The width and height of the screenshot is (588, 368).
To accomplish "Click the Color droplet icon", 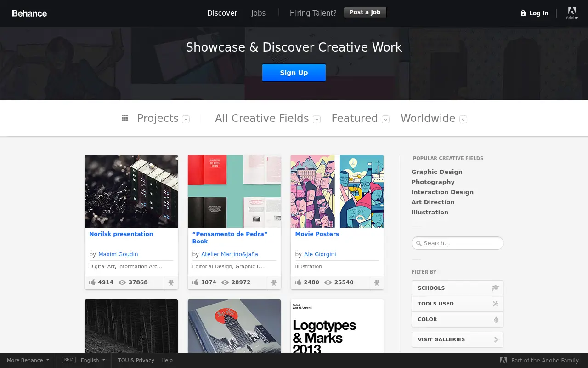I will pyautogui.click(x=496, y=320).
